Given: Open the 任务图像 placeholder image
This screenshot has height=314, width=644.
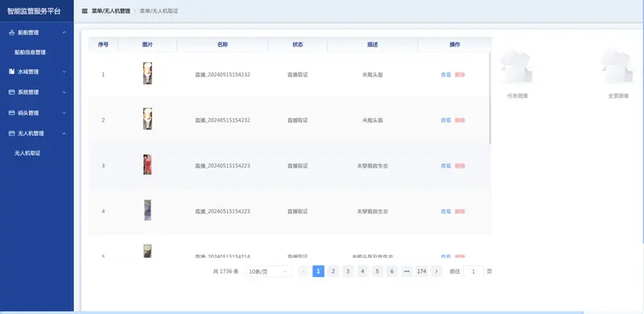Looking at the screenshot, I should (x=517, y=67).
